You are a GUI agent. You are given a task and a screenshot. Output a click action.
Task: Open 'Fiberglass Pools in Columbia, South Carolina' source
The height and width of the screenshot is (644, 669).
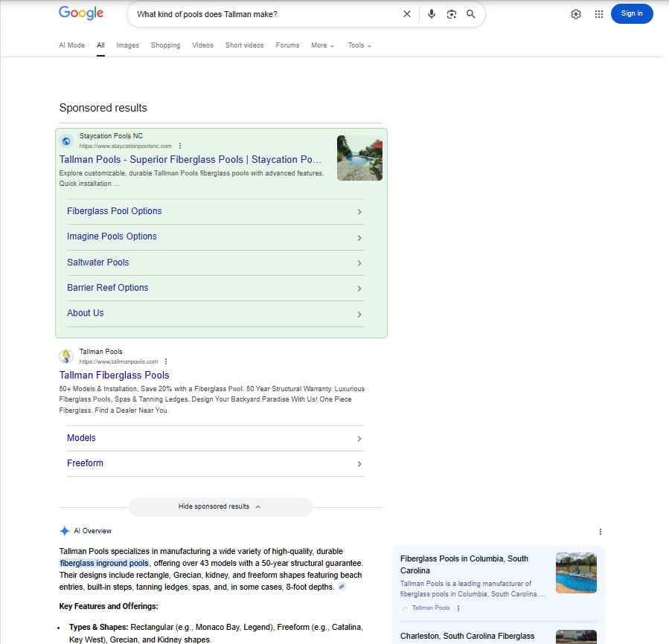pos(464,564)
